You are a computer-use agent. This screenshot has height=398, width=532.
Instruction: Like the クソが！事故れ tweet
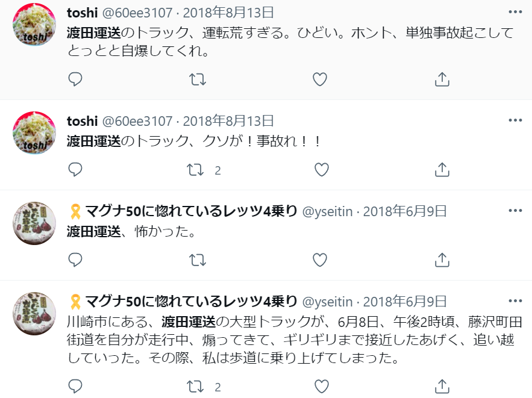pos(322,170)
